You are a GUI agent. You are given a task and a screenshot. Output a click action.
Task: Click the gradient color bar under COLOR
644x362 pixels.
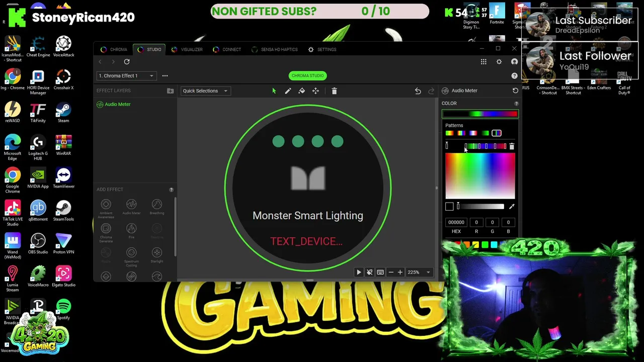coord(480,114)
